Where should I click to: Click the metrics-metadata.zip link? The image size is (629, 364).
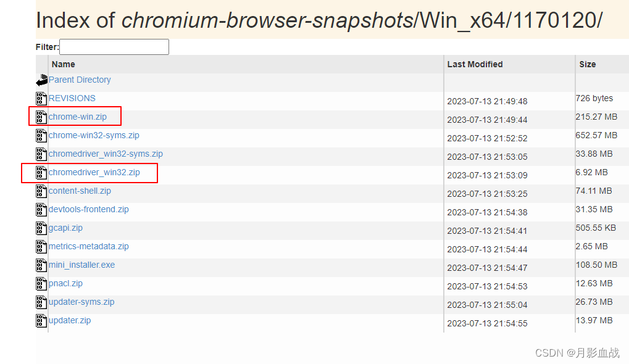[89, 246]
